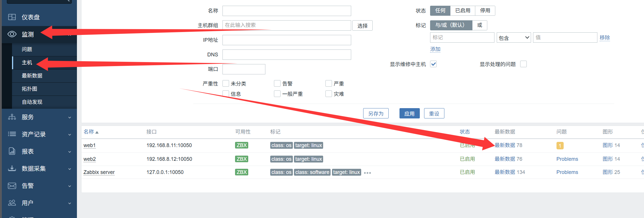Screen dimensions: 644x218
Task: Toggle the show hosts in maintenance checkbox
Action: (x=434, y=64)
